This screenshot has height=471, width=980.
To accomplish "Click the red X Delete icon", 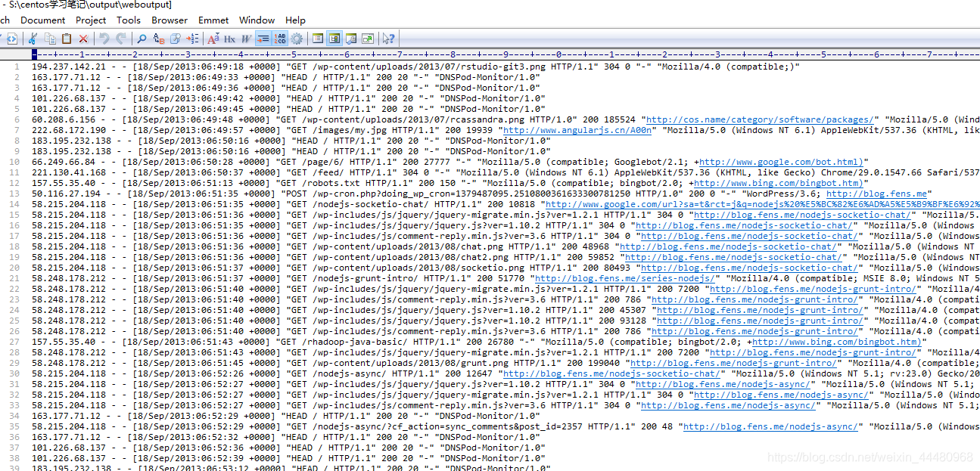I will pos(83,39).
